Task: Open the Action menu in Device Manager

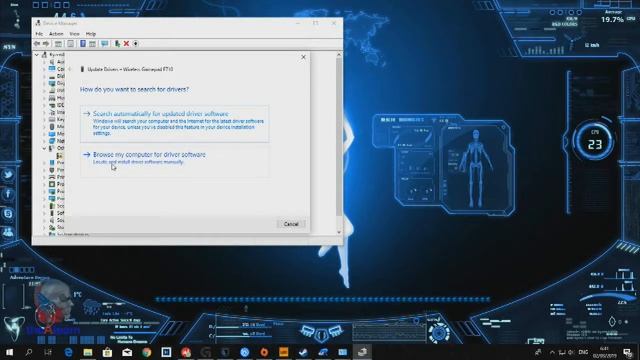Action: (56, 34)
